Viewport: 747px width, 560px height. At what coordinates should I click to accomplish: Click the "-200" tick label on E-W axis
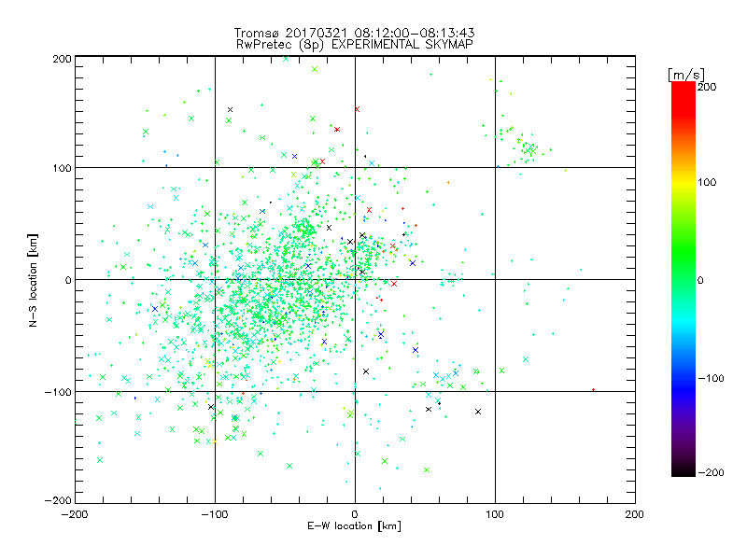click(x=75, y=514)
